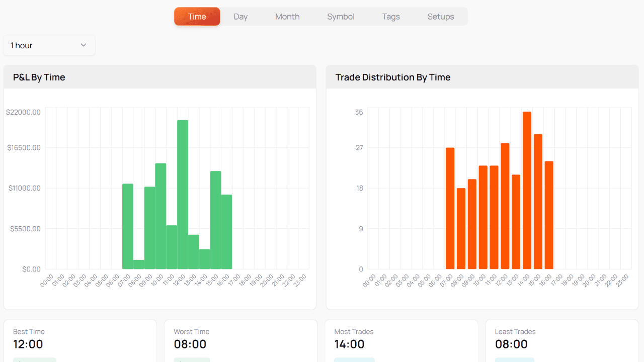644x362 pixels.
Task: Select the active Time tab
Action: click(x=197, y=17)
